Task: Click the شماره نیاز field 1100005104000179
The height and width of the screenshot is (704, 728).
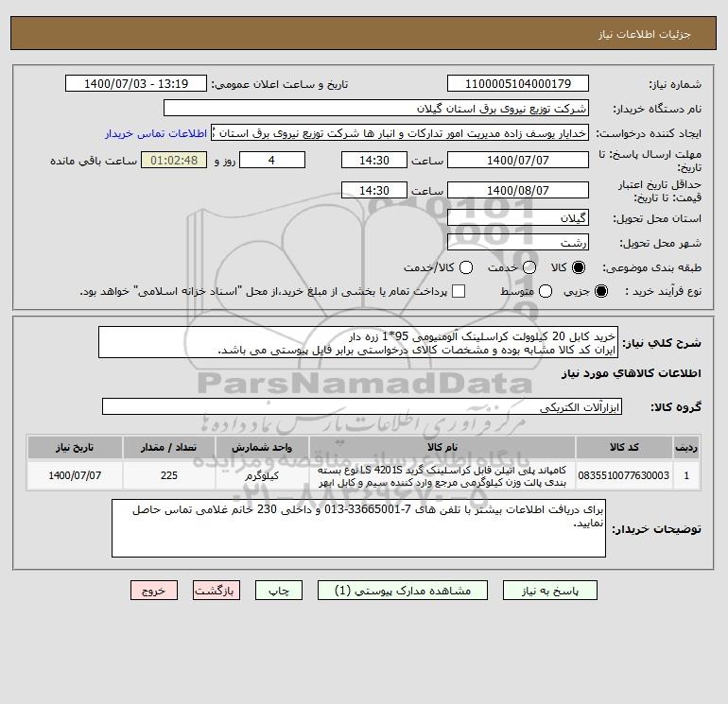Action: pos(518,83)
